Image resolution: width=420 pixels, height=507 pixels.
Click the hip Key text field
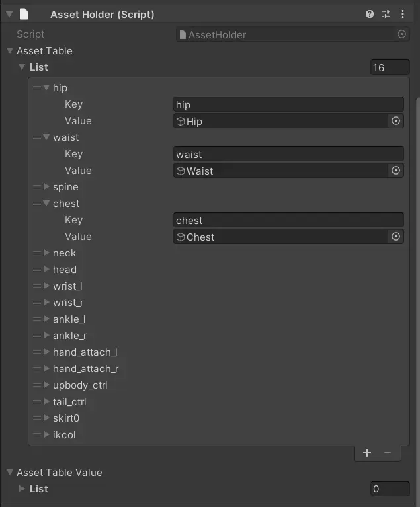(288, 104)
